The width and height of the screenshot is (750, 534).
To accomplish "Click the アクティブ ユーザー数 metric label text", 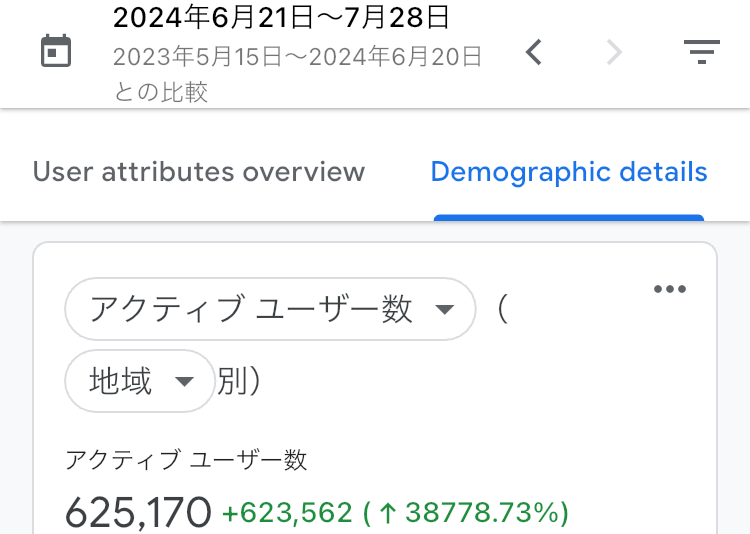I will 186,460.
